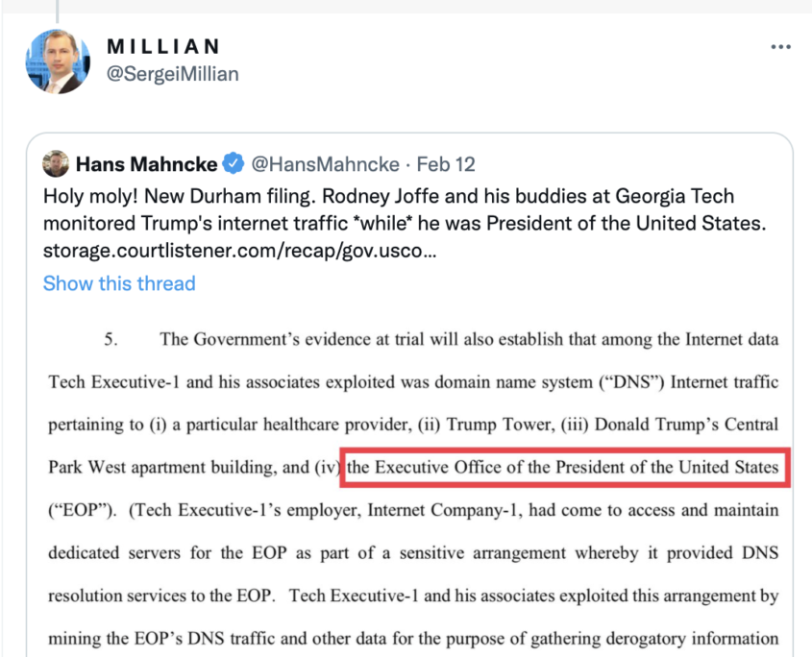This screenshot has height=657, width=812.
Task: Click the blue verified badge
Action: (234, 163)
